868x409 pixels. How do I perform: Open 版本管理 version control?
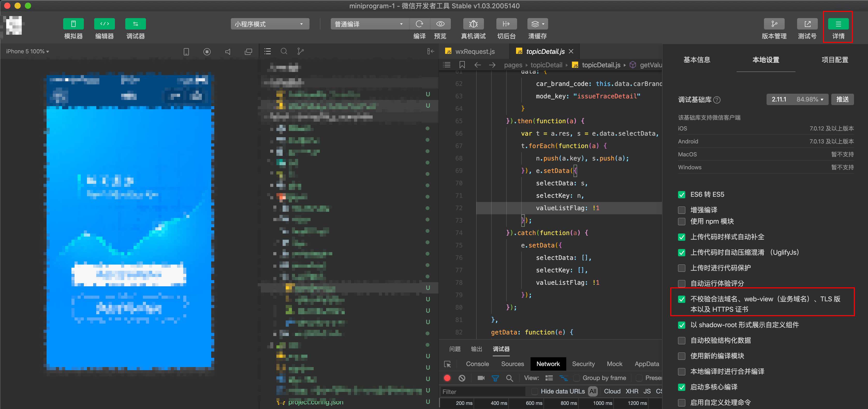(x=774, y=24)
